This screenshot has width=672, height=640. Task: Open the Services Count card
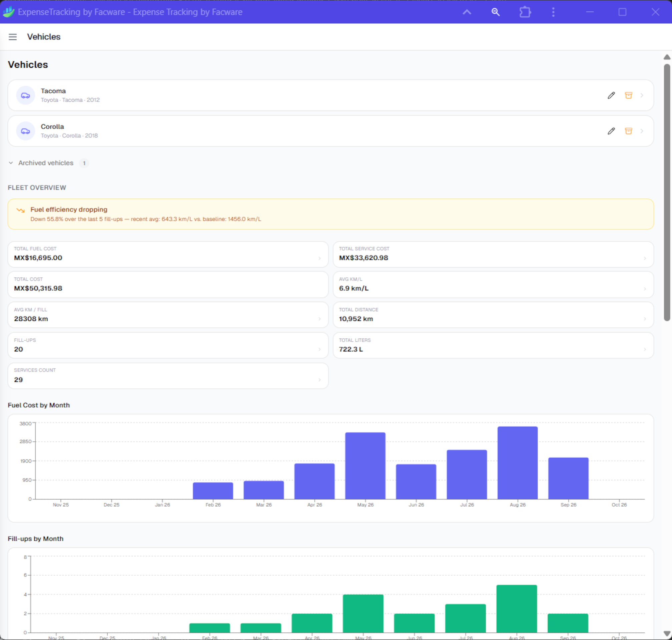tap(168, 376)
